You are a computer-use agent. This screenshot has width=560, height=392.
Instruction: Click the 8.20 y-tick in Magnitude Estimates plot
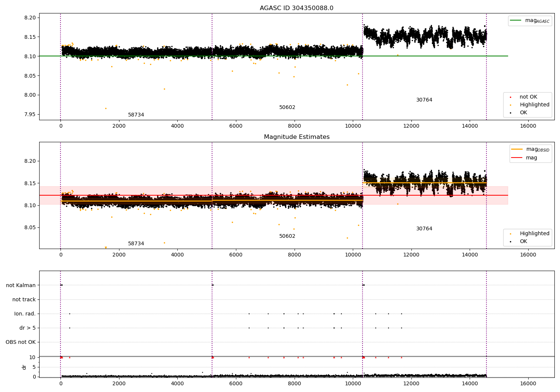(29, 161)
